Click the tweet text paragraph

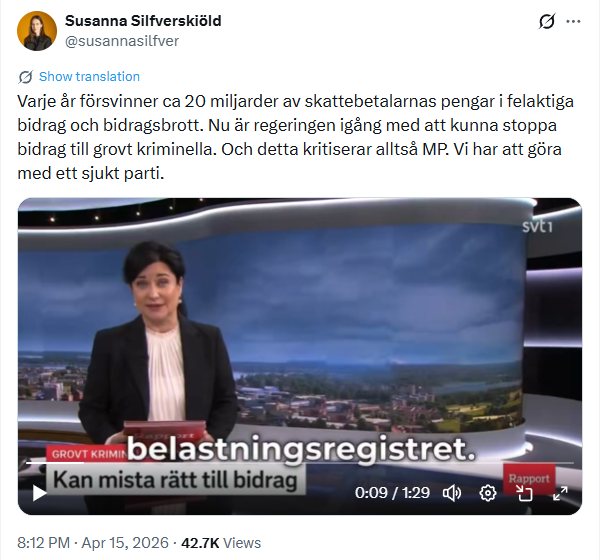(x=296, y=137)
